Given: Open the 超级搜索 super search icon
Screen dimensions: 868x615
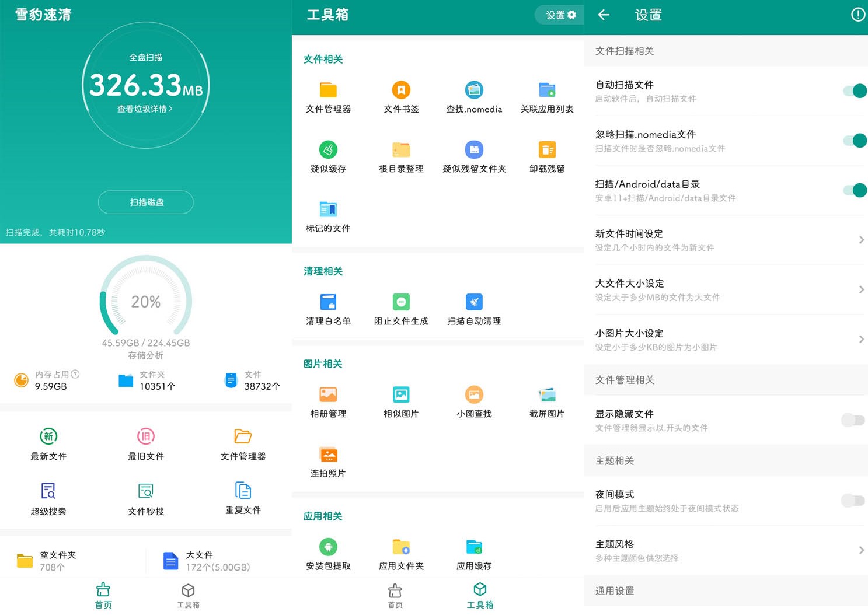Looking at the screenshot, I should point(48,491).
